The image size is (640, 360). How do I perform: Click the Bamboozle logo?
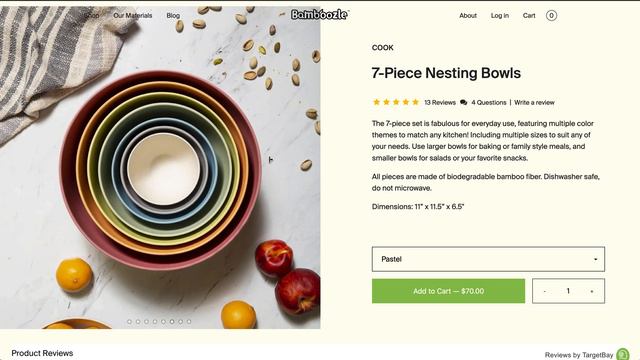click(320, 15)
